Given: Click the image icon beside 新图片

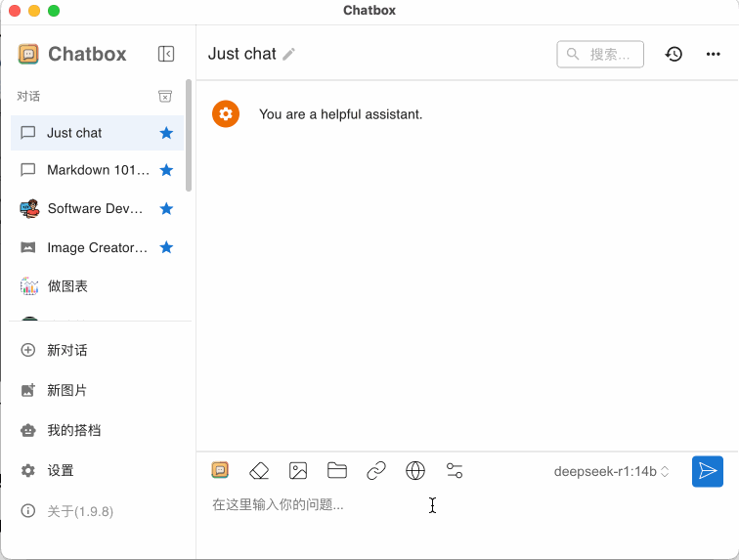Looking at the screenshot, I should click(27, 390).
